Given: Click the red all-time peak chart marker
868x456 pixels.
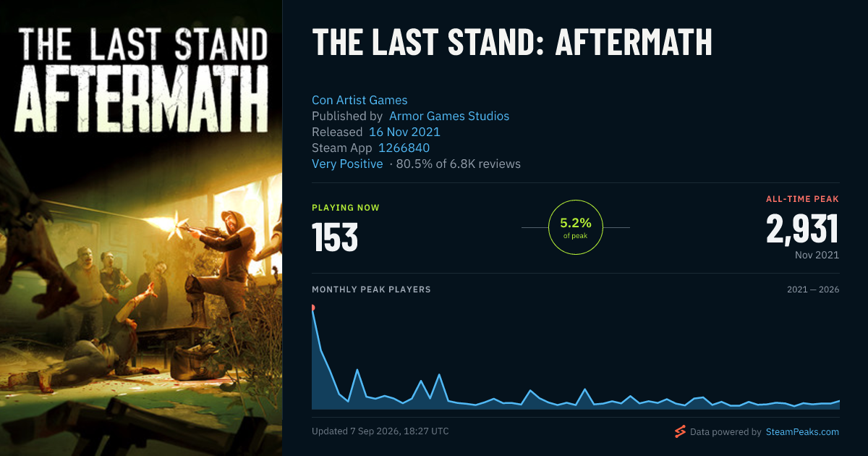Looking at the screenshot, I should (312, 308).
